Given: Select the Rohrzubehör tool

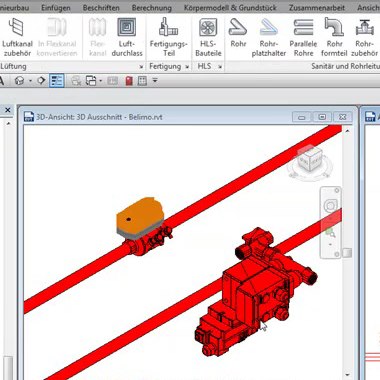Looking at the screenshot, I should (x=364, y=37).
